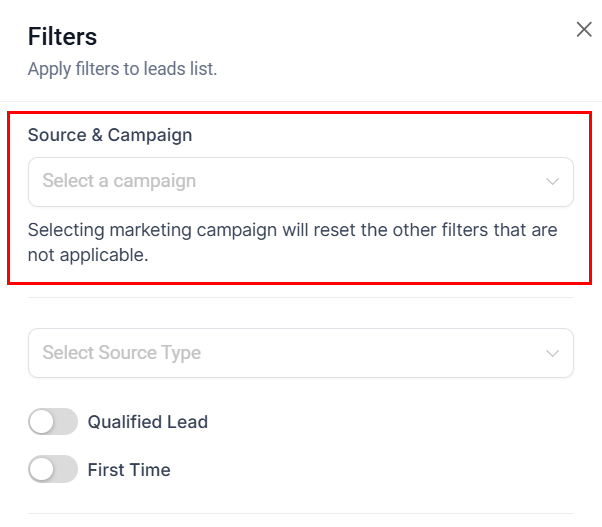Open the Select a campaign dropdown
This screenshot has height=527, width=602.
coord(300,182)
